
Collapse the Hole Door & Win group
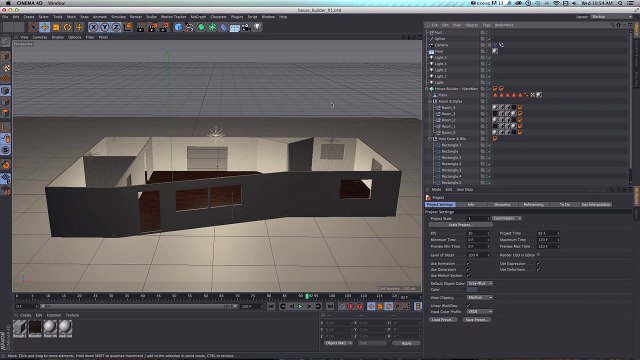click(430, 139)
